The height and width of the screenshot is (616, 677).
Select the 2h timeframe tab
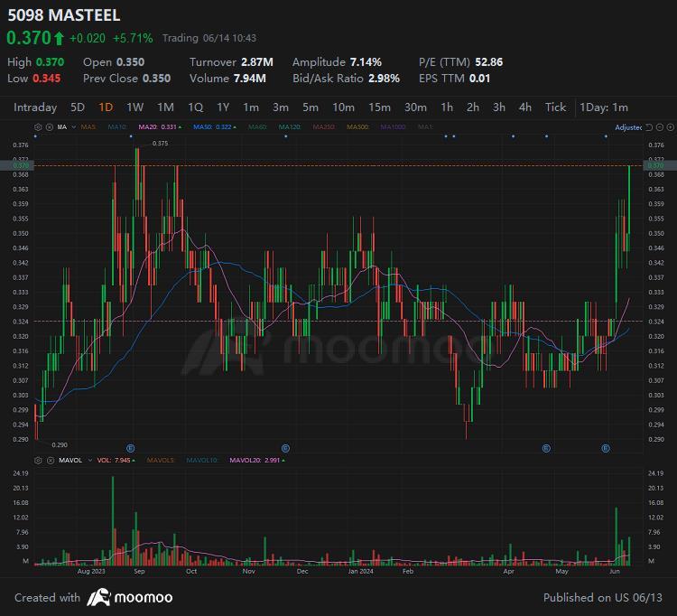[473, 107]
